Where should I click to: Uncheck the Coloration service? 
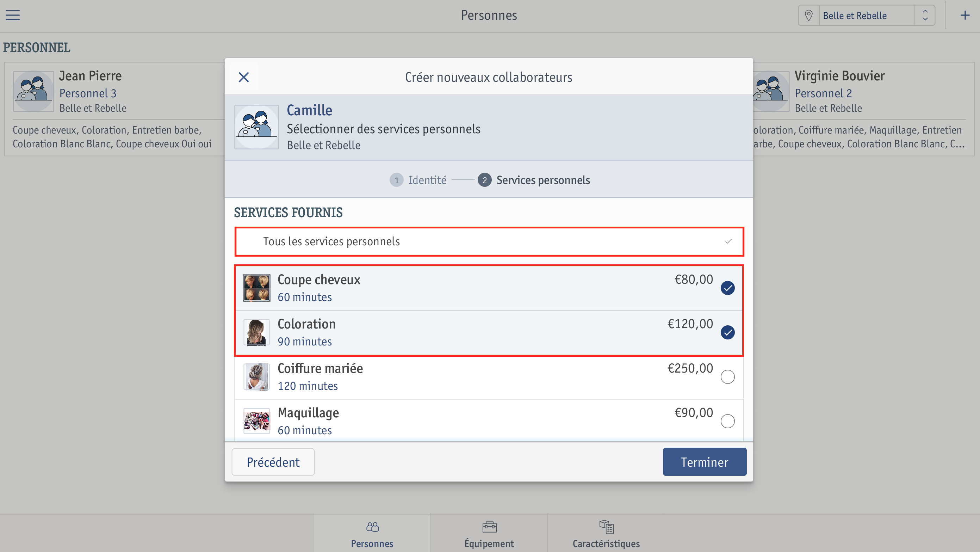tap(727, 332)
